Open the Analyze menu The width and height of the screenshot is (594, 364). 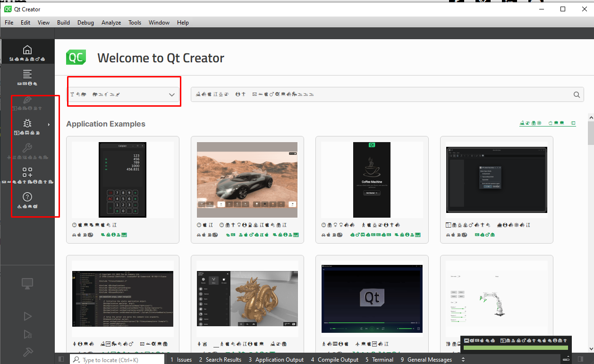click(x=111, y=22)
